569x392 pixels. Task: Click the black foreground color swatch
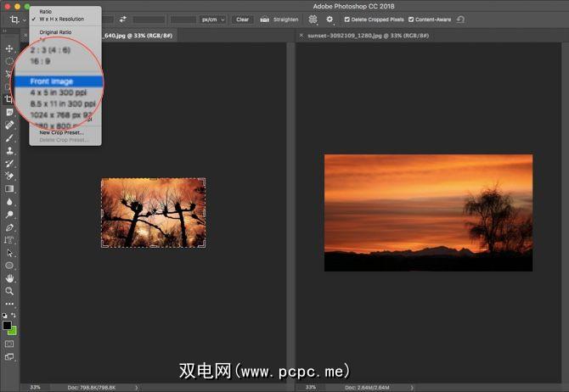coord(7,325)
